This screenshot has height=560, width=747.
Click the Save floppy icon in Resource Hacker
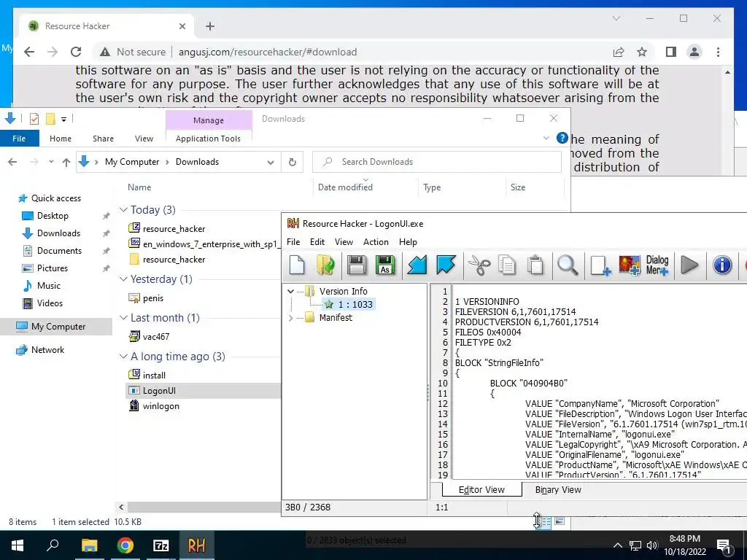[x=356, y=265]
